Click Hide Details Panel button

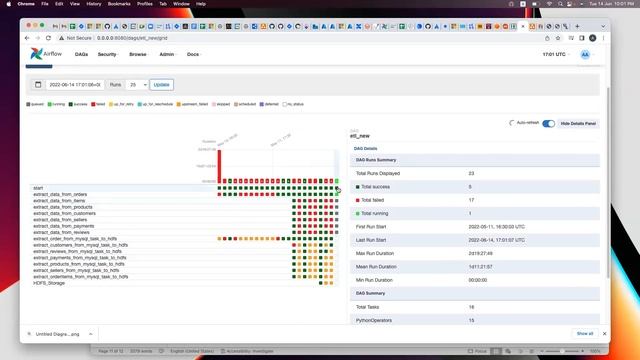(578, 123)
